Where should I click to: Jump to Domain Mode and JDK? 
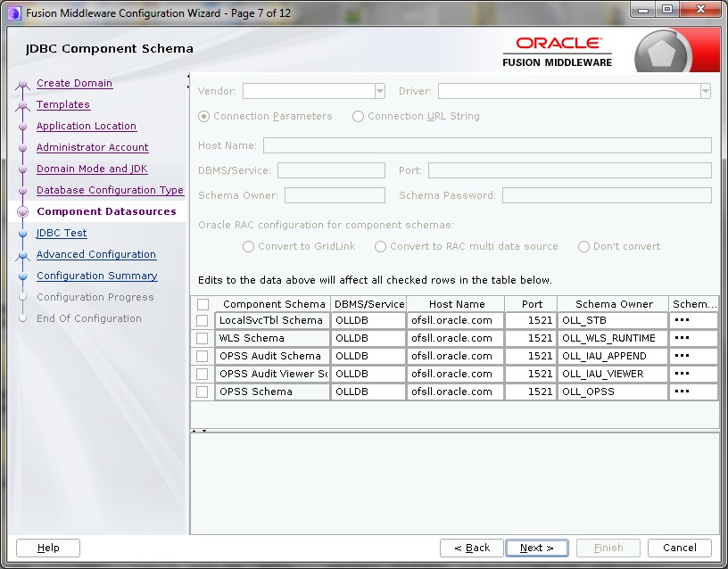[x=92, y=169]
